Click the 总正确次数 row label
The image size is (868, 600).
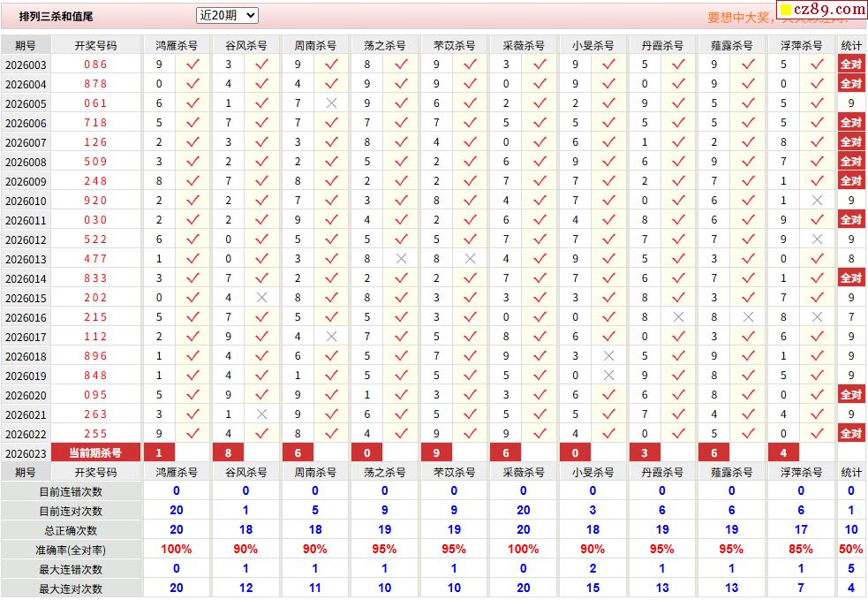(71, 530)
